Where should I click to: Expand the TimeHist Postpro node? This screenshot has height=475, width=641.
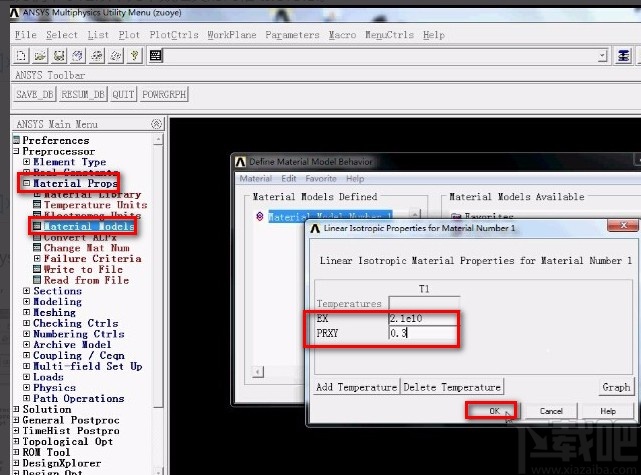point(16,430)
